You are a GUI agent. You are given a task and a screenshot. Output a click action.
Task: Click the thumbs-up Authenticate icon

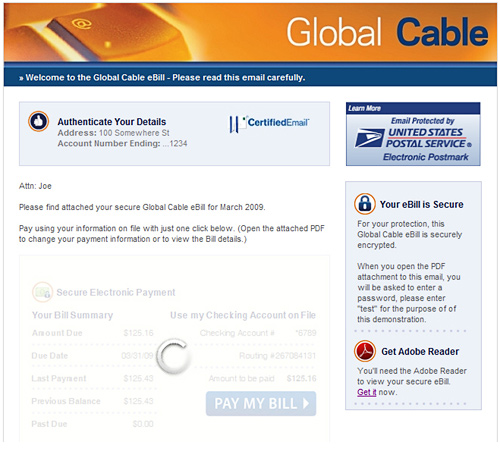38,121
